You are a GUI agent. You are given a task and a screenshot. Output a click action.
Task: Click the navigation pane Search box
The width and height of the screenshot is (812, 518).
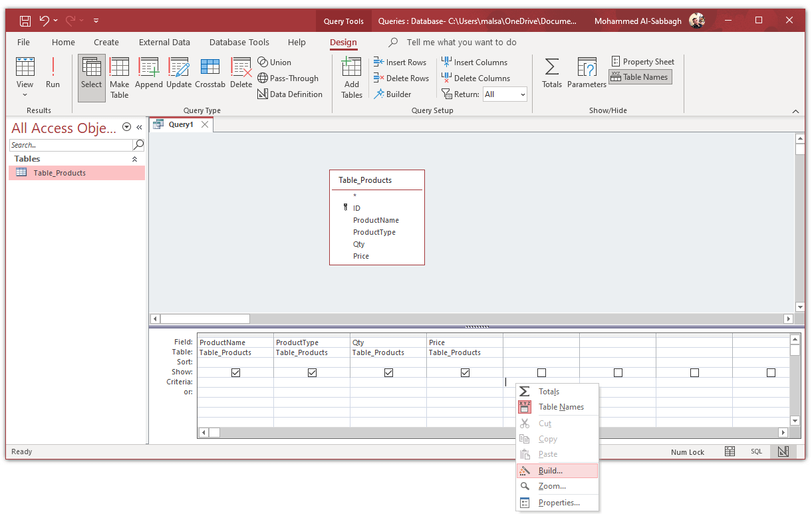71,145
